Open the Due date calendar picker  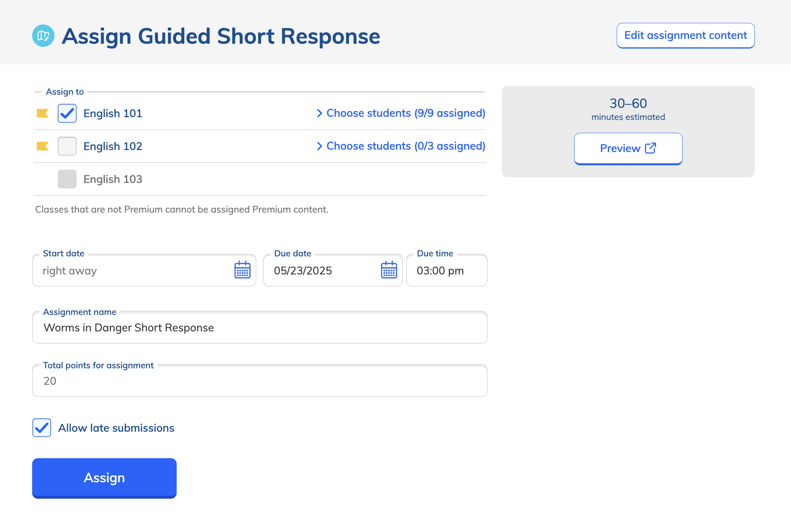(389, 270)
